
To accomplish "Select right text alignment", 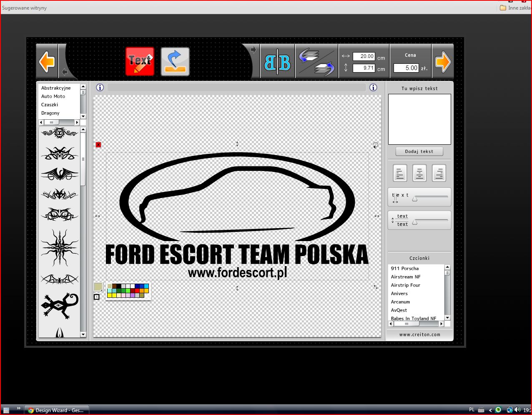I will coord(439,173).
